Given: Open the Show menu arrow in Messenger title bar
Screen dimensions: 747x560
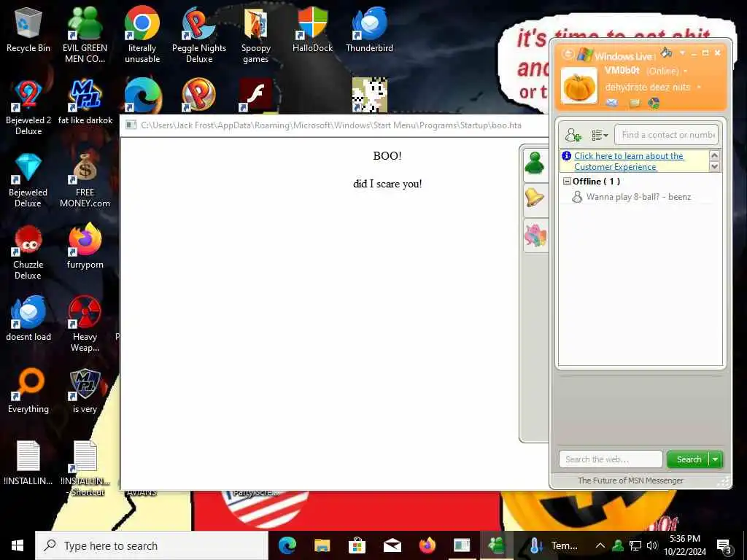Looking at the screenshot, I should (x=682, y=52).
